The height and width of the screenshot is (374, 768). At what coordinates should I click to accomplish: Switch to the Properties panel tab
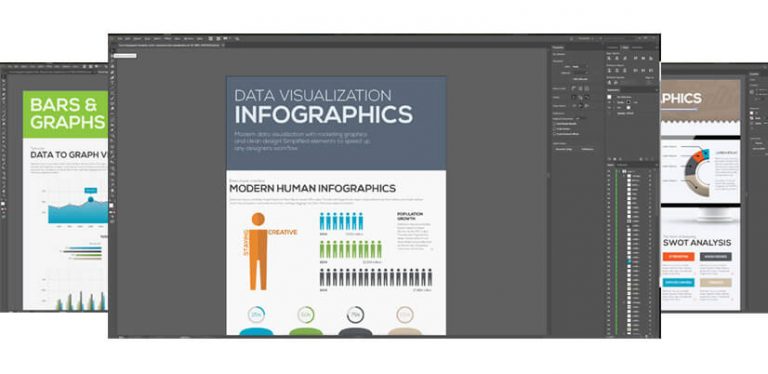(x=558, y=47)
